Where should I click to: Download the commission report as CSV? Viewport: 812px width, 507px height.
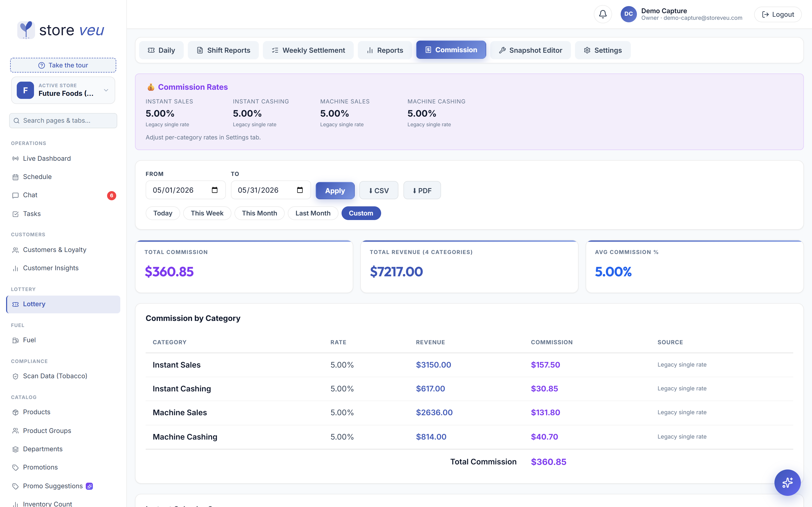379,190
